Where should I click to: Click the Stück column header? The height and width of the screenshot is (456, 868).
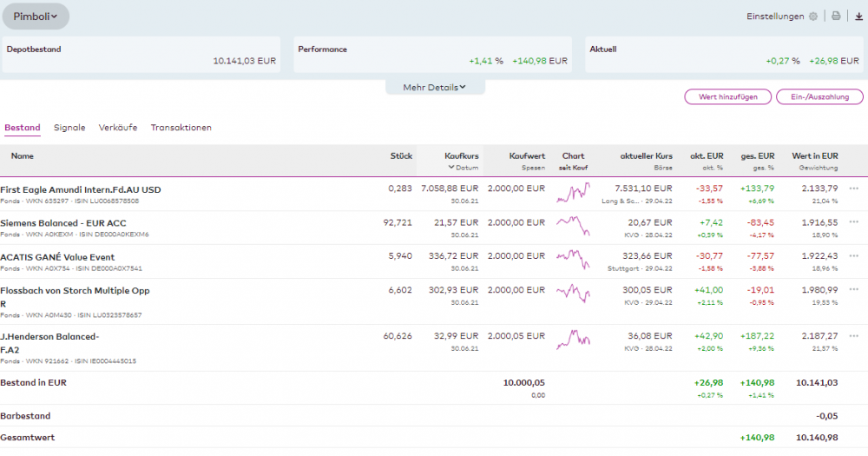401,156
